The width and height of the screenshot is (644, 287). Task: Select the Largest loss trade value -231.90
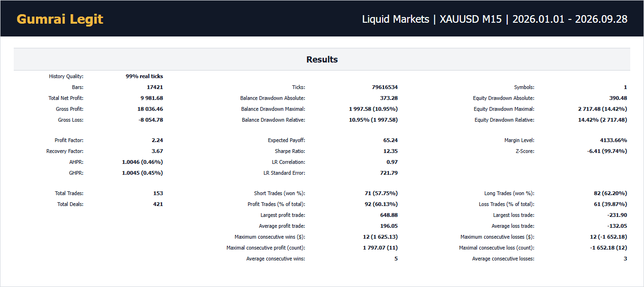(x=617, y=215)
